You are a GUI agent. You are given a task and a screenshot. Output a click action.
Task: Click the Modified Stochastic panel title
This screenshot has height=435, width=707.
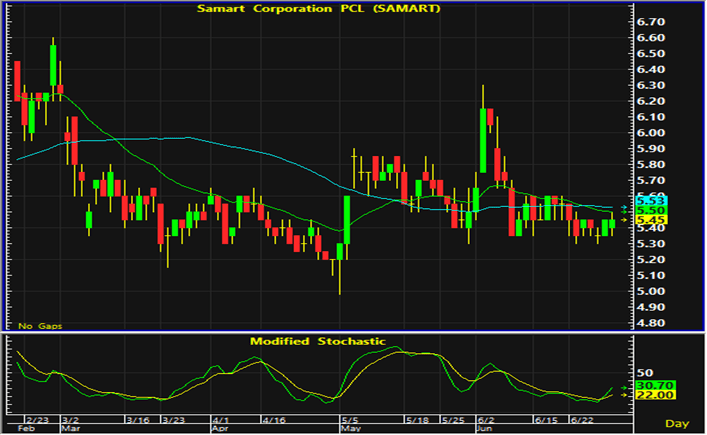(x=318, y=341)
